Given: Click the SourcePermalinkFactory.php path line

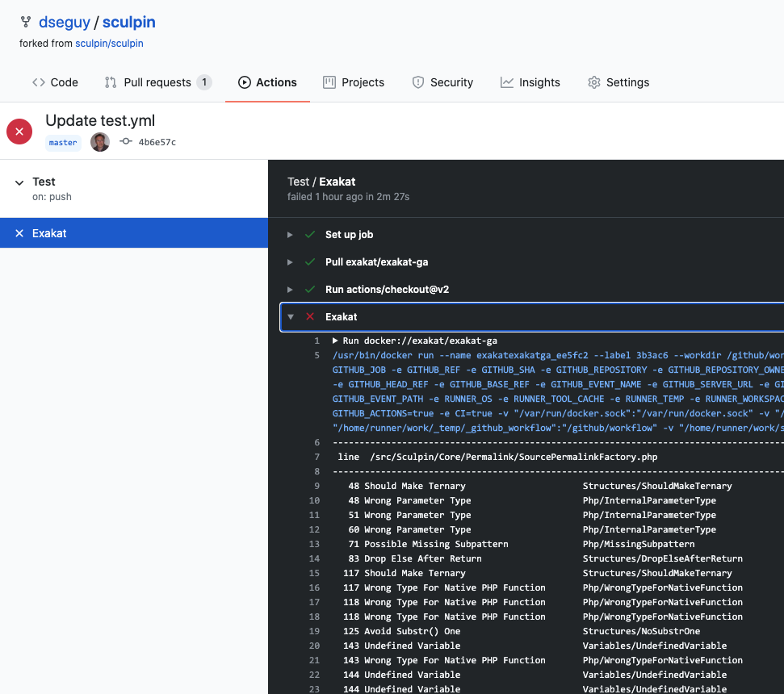Looking at the screenshot, I should pyautogui.click(x=514, y=457).
